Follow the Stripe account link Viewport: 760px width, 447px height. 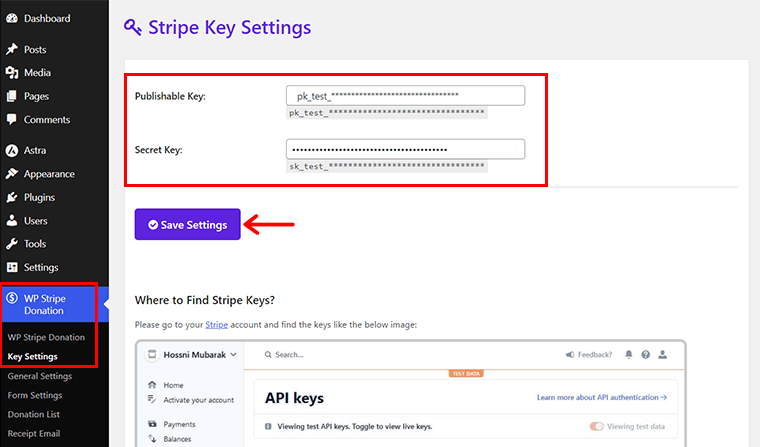pos(217,324)
